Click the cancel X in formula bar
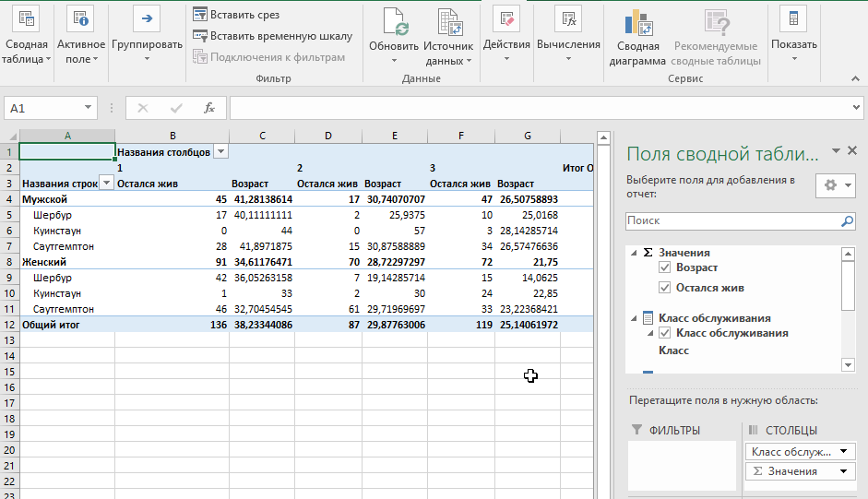The height and width of the screenshot is (499, 868). click(143, 108)
